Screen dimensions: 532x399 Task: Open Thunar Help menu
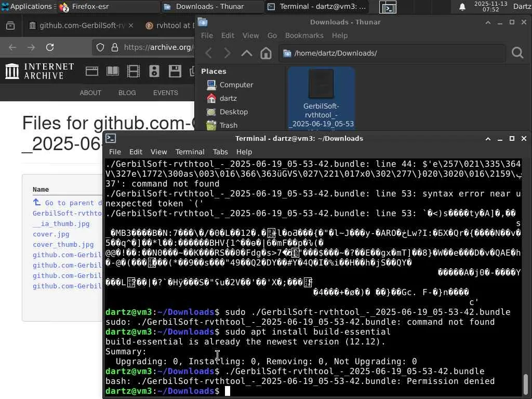tap(340, 35)
